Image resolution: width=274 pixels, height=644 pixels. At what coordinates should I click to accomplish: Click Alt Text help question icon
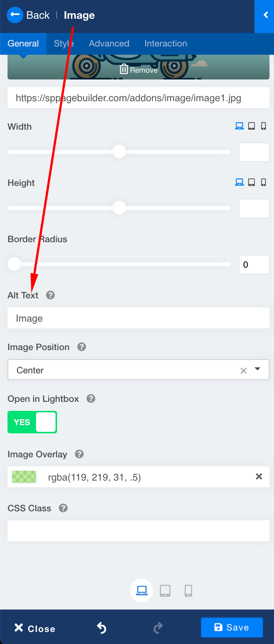point(50,295)
